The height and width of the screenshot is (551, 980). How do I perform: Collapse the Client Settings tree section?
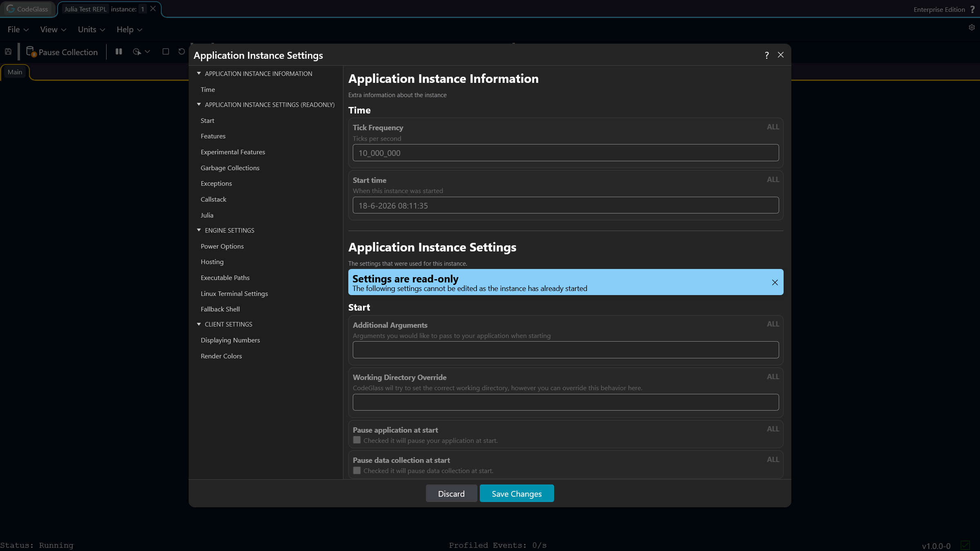tap(199, 324)
